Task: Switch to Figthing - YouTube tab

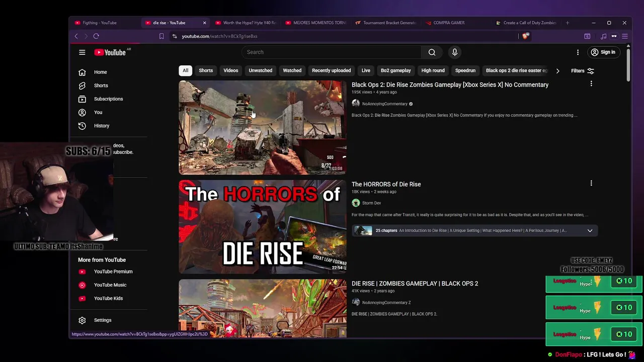Action: coord(103,23)
